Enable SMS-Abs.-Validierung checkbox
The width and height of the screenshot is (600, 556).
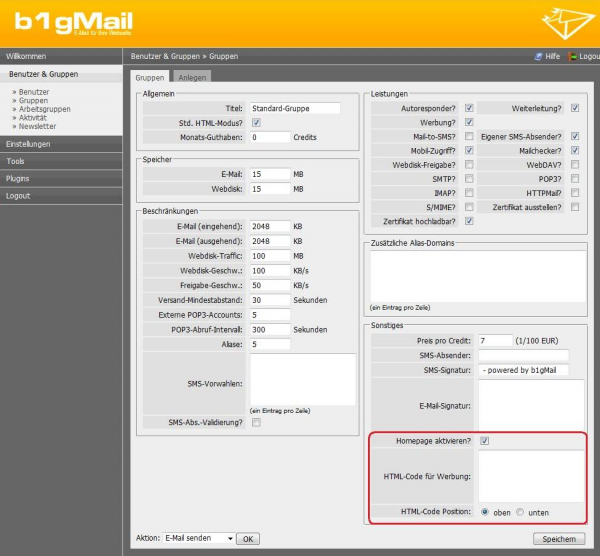(256, 422)
